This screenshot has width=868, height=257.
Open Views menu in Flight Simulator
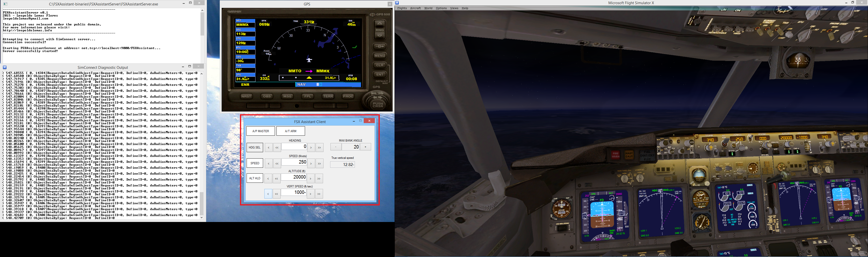click(x=454, y=8)
